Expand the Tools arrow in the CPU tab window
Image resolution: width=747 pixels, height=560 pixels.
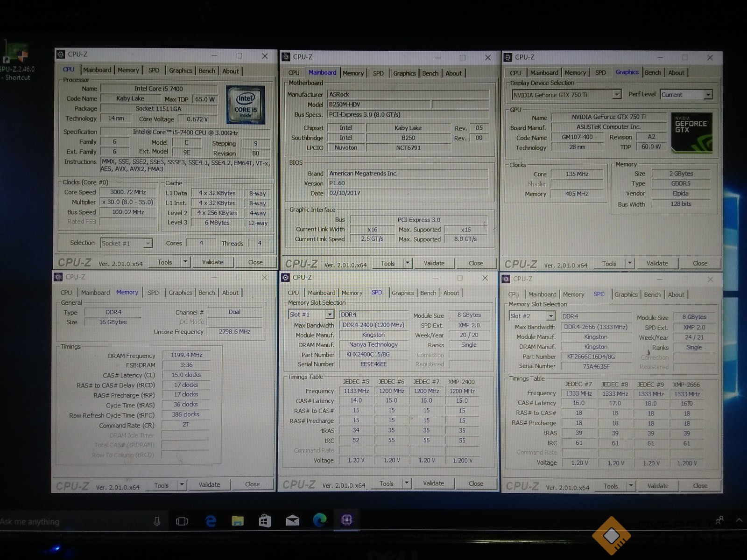(185, 262)
